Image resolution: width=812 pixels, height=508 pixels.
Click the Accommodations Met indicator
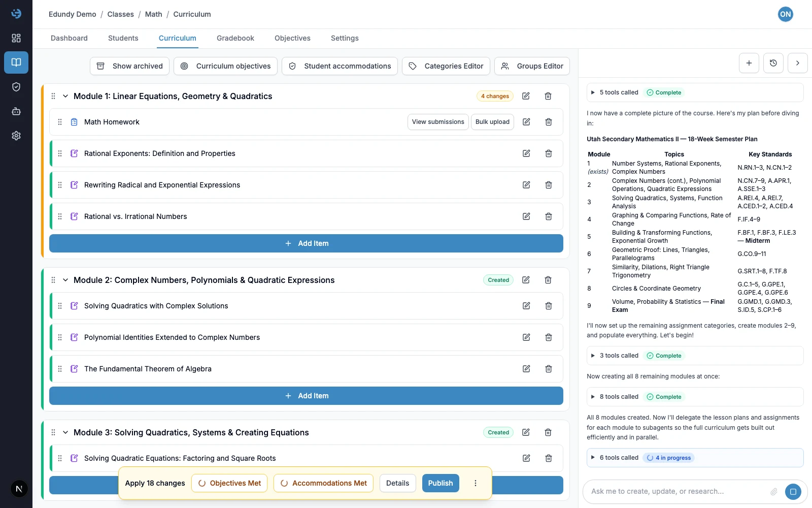pos(323,483)
